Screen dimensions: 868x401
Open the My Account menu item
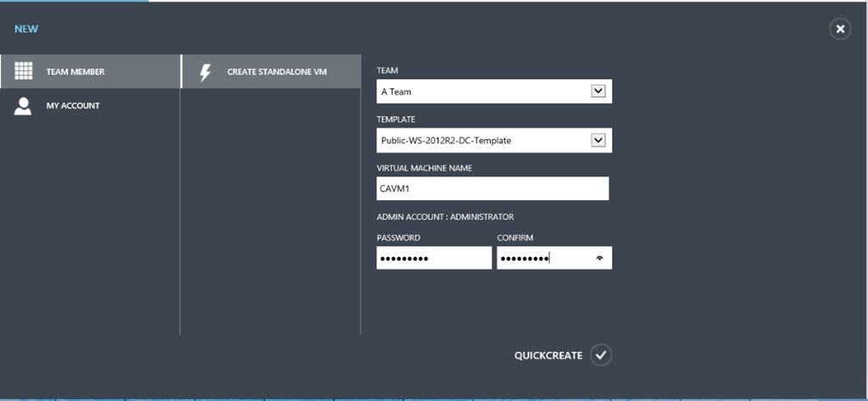(73, 106)
